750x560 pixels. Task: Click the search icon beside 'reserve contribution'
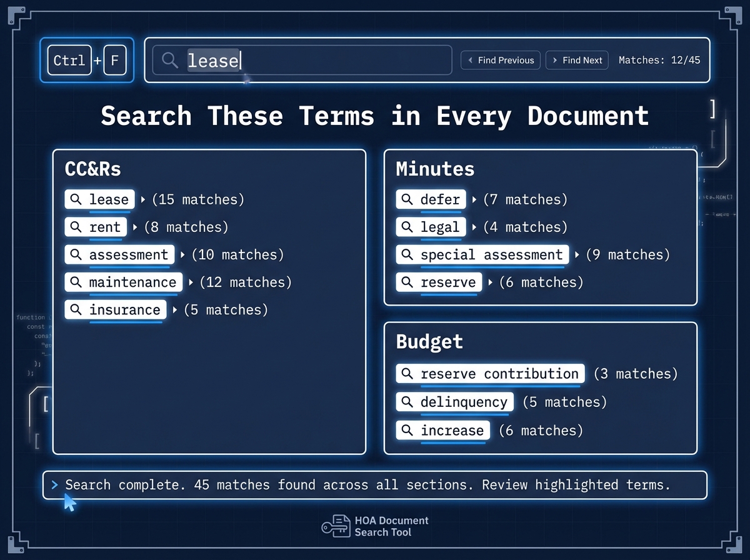[407, 374]
